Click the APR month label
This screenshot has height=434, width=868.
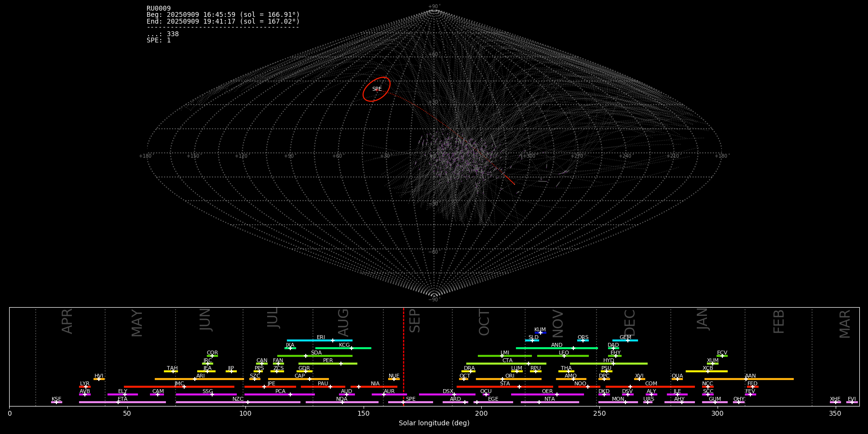(68, 321)
